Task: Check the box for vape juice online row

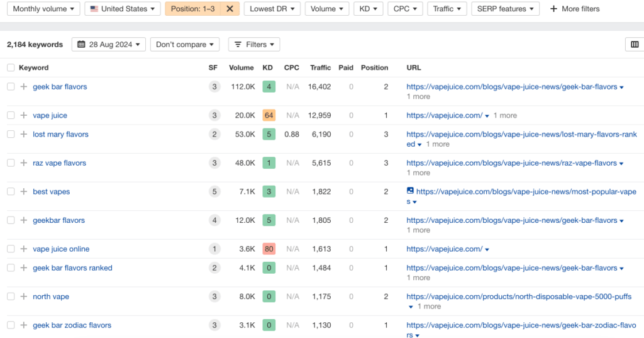Action: tap(11, 249)
